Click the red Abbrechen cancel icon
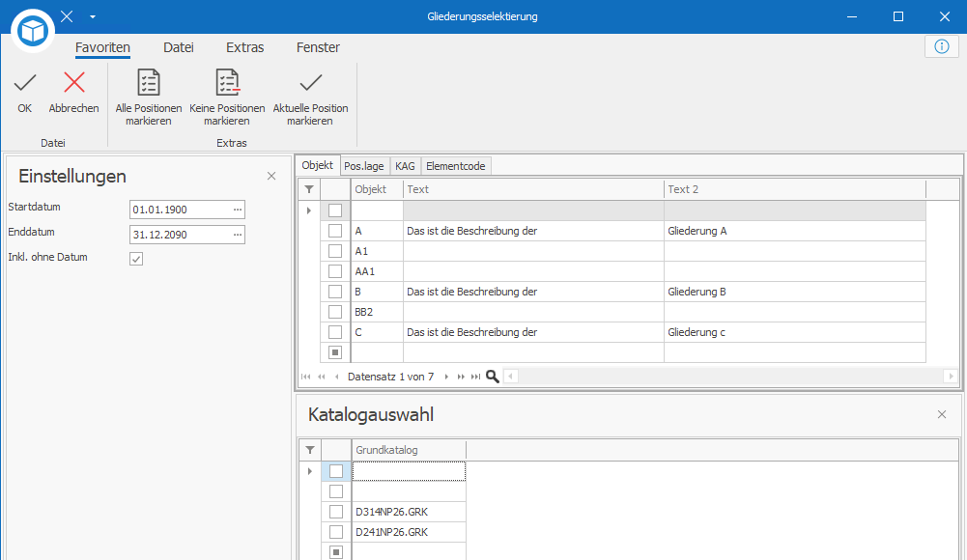Viewport: 967px width, 560px height. coord(74,83)
